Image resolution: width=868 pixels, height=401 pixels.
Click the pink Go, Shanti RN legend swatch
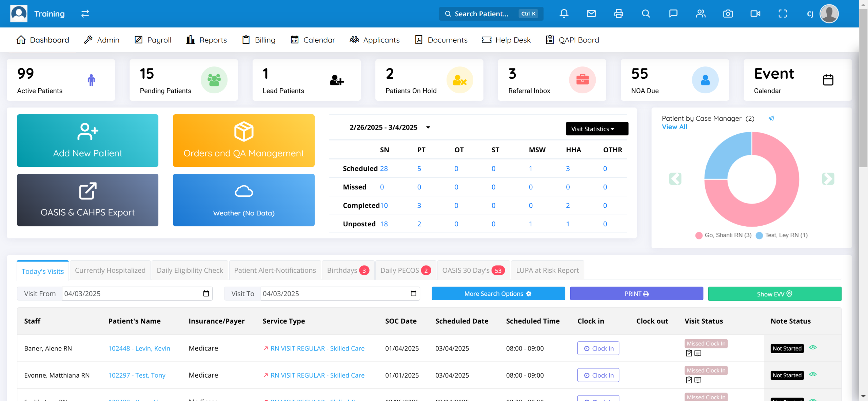pyautogui.click(x=698, y=235)
